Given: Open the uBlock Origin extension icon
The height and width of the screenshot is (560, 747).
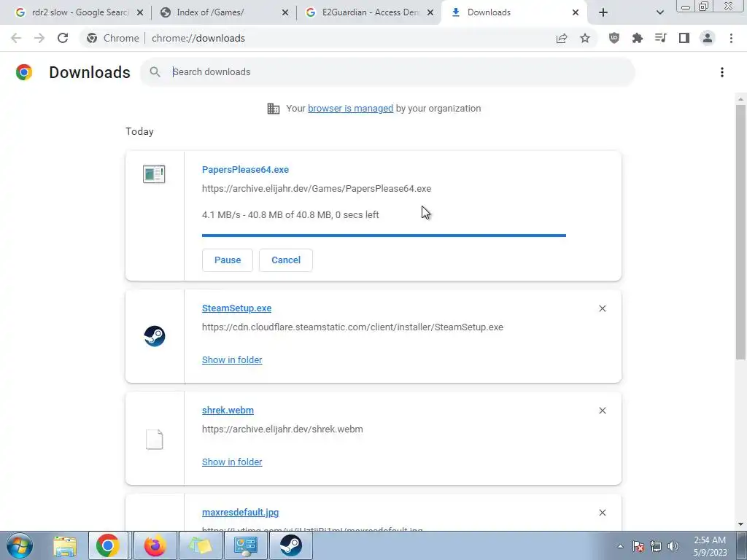Looking at the screenshot, I should (x=614, y=38).
